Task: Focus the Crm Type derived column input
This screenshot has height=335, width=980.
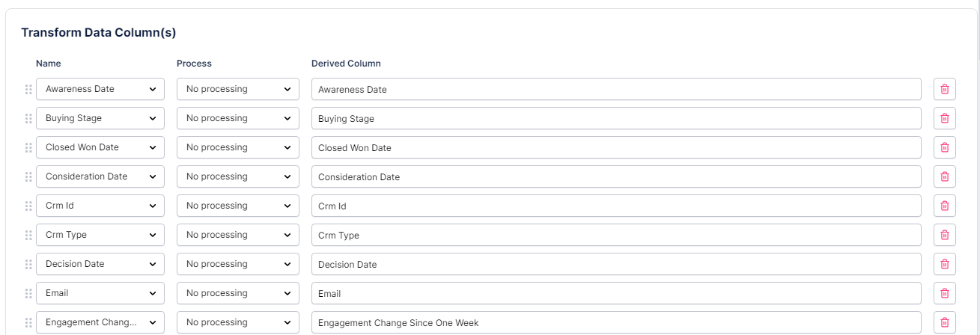Action: coord(616,235)
